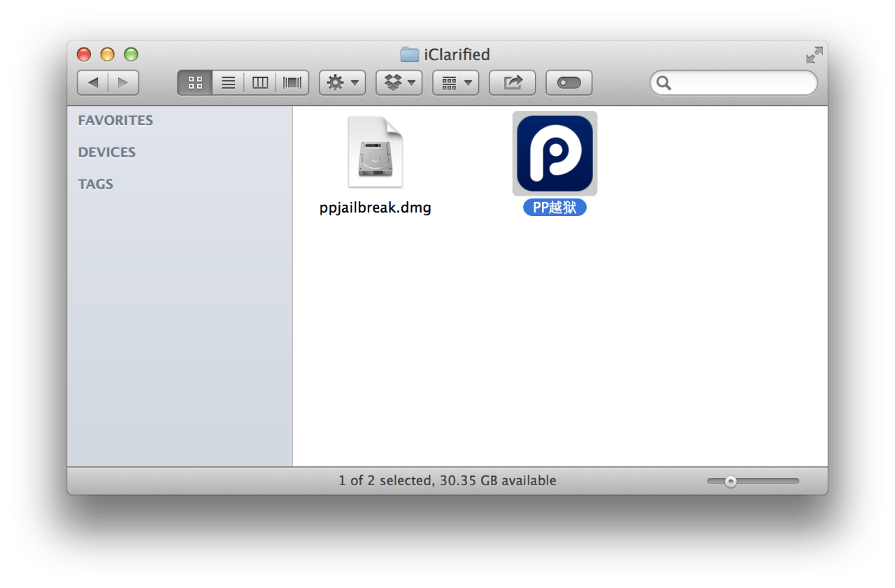Open the Dropbox dropdown menu
Image resolution: width=895 pixels, height=588 pixels.
399,83
